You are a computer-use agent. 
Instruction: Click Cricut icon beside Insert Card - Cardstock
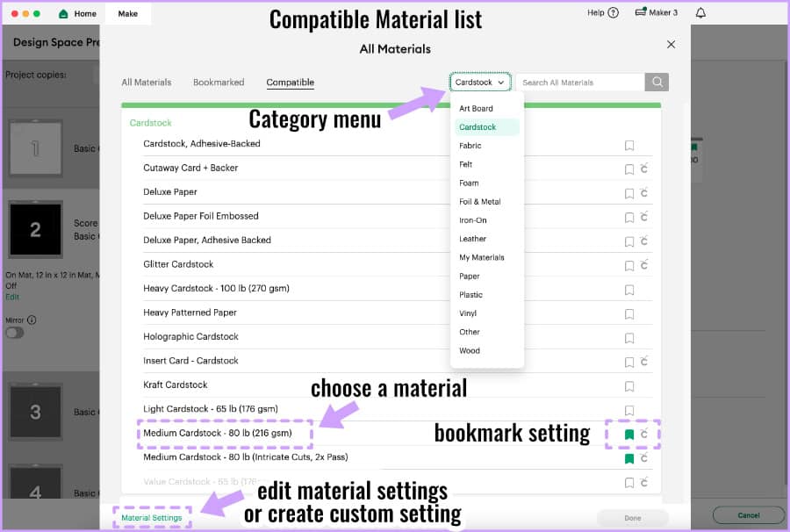tap(644, 361)
